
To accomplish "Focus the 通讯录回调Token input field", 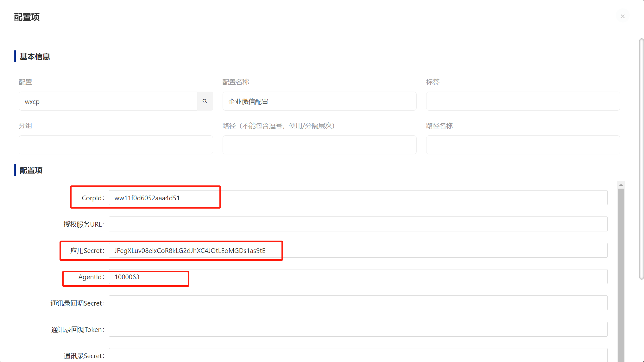I will (358, 329).
